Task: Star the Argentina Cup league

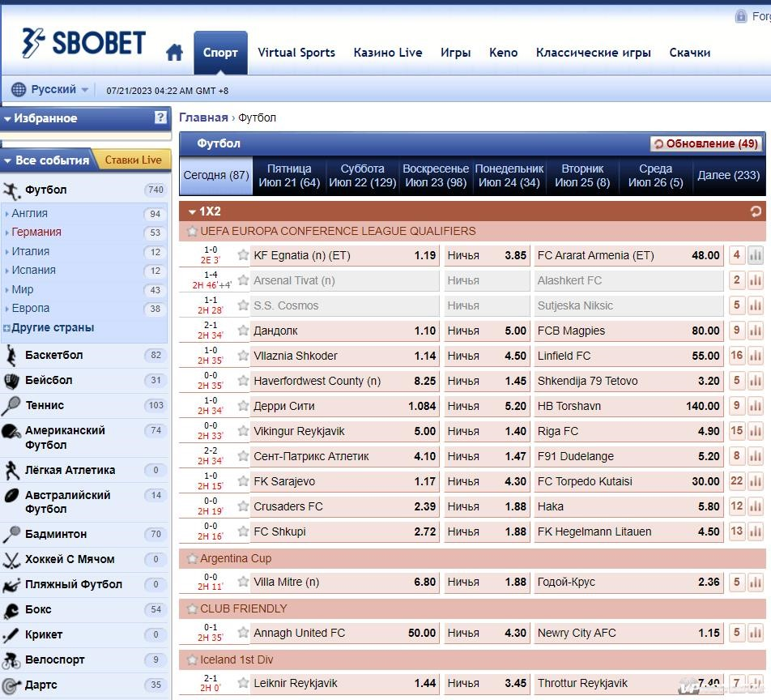Action: [192, 559]
